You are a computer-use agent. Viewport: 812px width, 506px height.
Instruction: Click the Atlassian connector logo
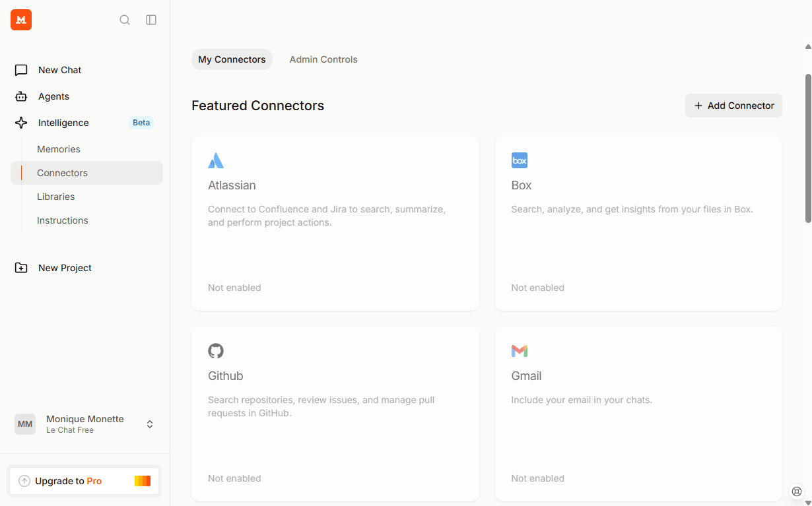[216, 160]
